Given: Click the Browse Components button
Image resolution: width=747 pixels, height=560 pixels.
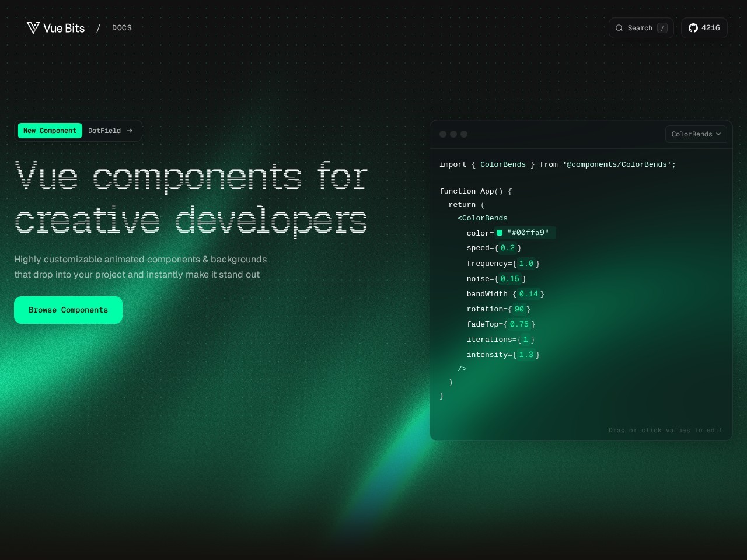Looking at the screenshot, I should coord(68,310).
